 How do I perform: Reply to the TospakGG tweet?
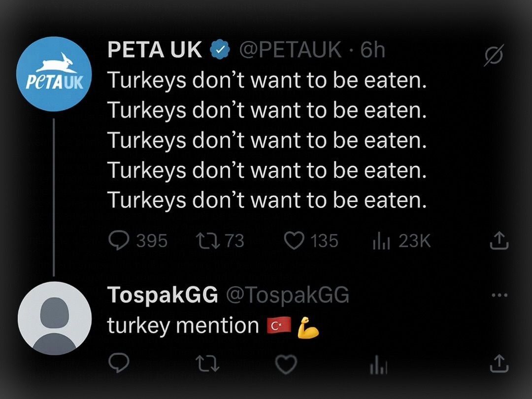[x=119, y=364]
